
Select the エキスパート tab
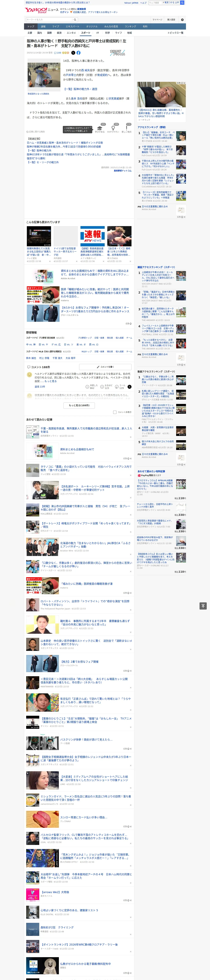[x=72, y=27]
